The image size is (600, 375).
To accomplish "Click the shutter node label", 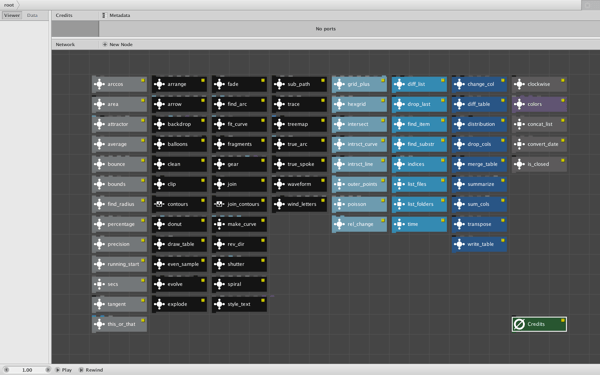I will [x=236, y=264].
